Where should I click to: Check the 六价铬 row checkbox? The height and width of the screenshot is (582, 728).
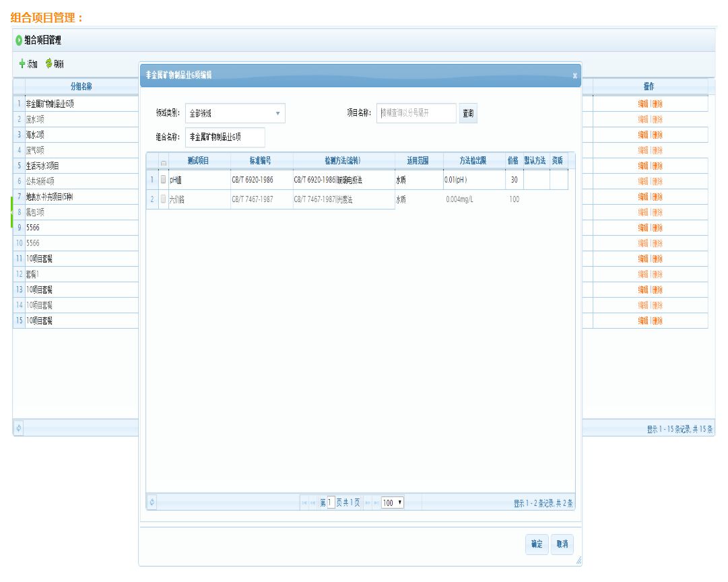163,199
